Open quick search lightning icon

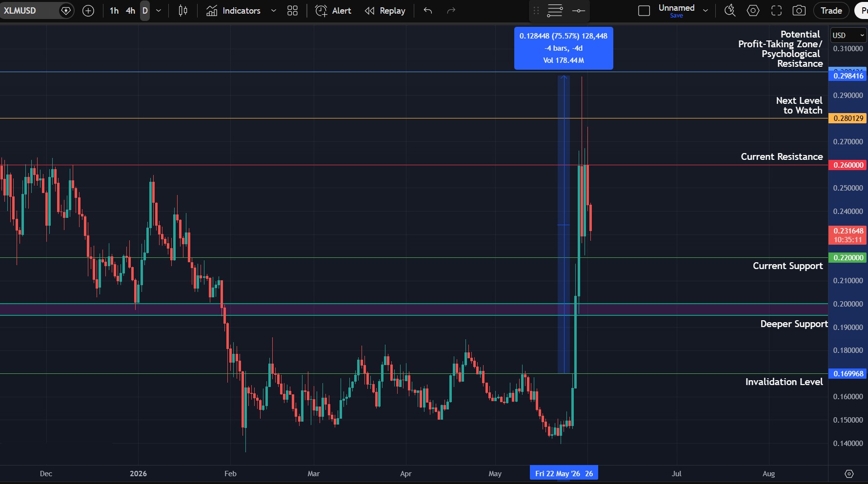pyautogui.click(x=730, y=11)
